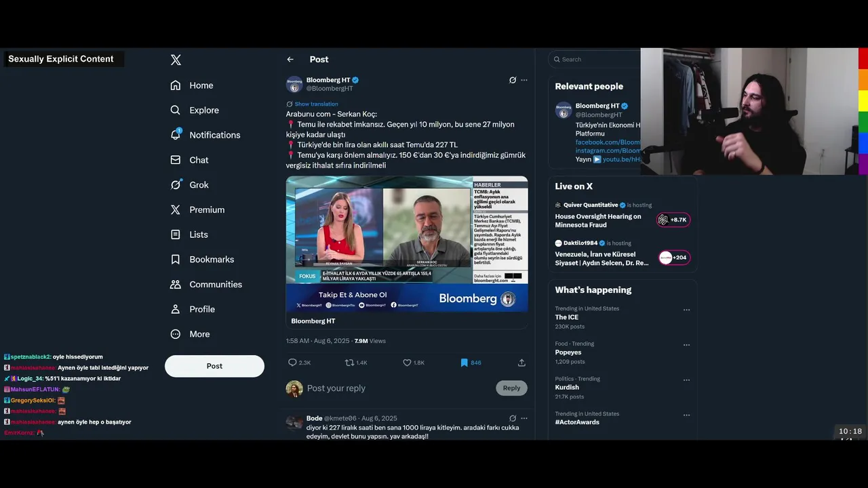Viewport: 868px width, 488px height.
Task: Open options for Kurdish trend
Action: pyautogui.click(x=686, y=380)
